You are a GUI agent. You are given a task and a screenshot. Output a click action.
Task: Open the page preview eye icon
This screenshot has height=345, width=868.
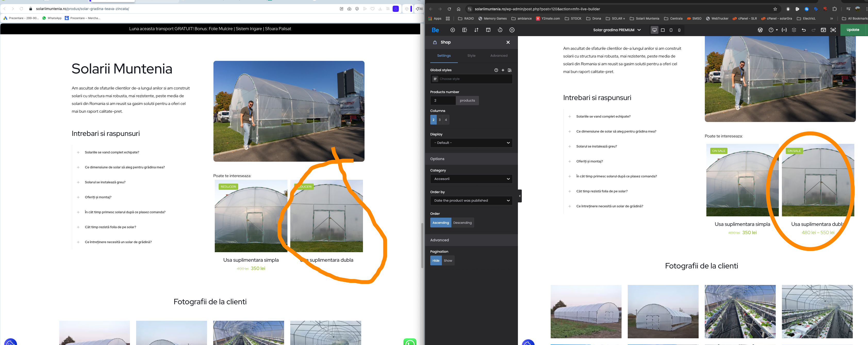(x=833, y=30)
